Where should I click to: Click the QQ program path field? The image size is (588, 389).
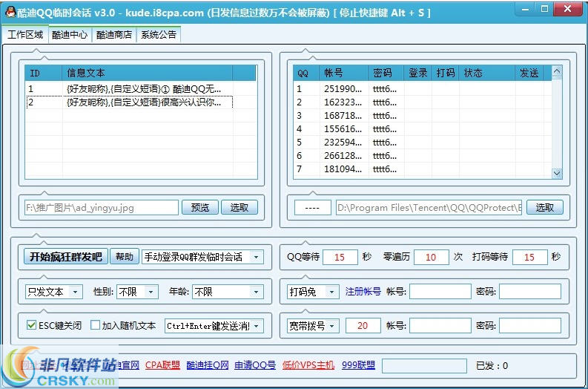[429, 208]
